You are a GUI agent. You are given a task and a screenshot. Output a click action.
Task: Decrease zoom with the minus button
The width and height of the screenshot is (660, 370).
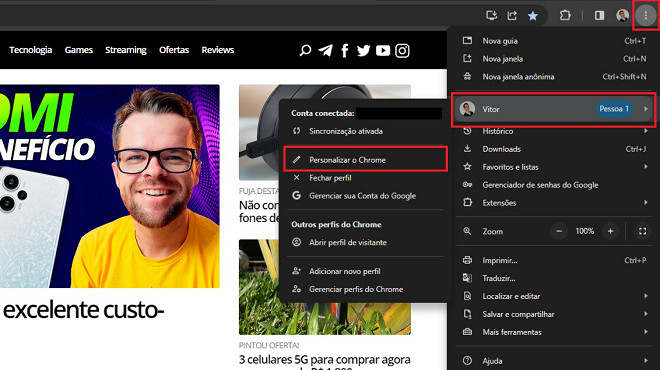coord(559,231)
